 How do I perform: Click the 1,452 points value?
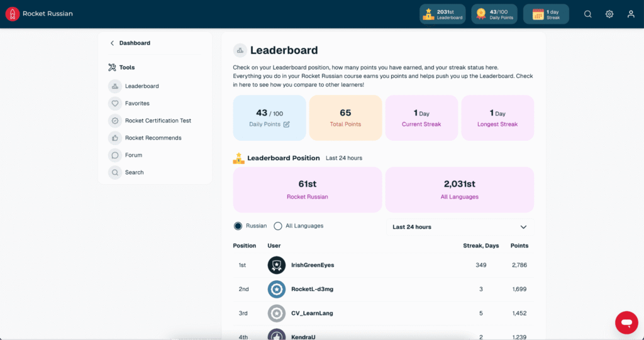pyautogui.click(x=519, y=314)
